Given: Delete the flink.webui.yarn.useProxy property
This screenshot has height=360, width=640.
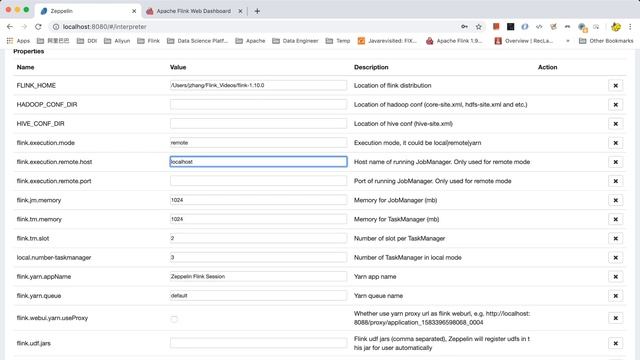Looking at the screenshot, I should [616, 318].
